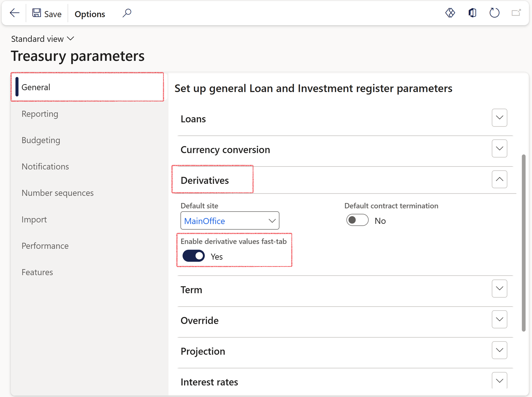Expand the Currency conversion section
Image resolution: width=532 pixels, height=397 pixels.
499,149
